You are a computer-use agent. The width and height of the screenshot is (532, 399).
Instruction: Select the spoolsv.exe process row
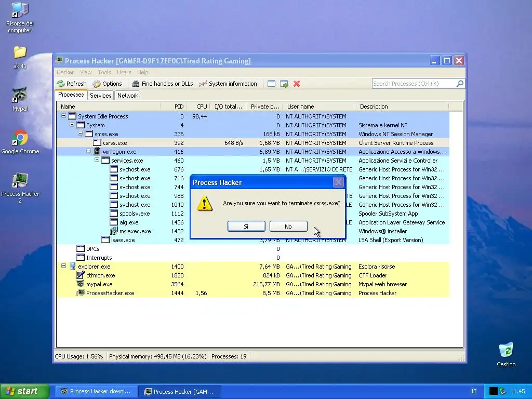253,214
